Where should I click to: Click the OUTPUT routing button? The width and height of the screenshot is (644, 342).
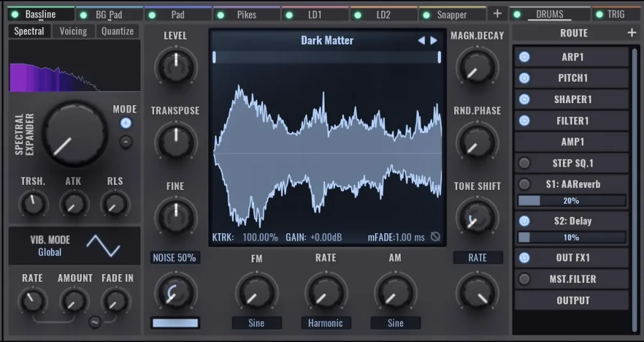pyautogui.click(x=572, y=301)
